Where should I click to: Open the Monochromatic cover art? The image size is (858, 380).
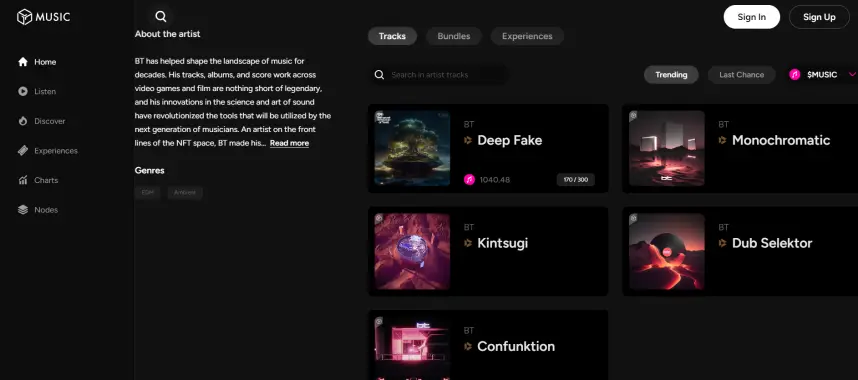(666, 148)
